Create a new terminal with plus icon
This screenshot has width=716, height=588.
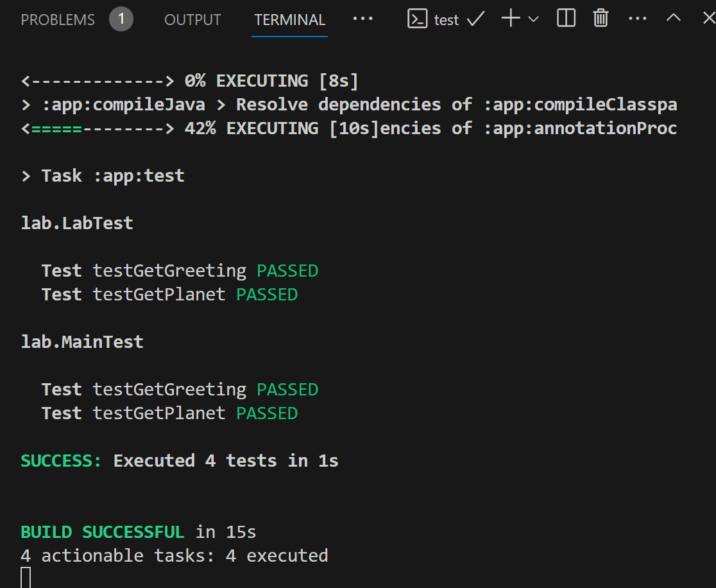[x=511, y=19]
